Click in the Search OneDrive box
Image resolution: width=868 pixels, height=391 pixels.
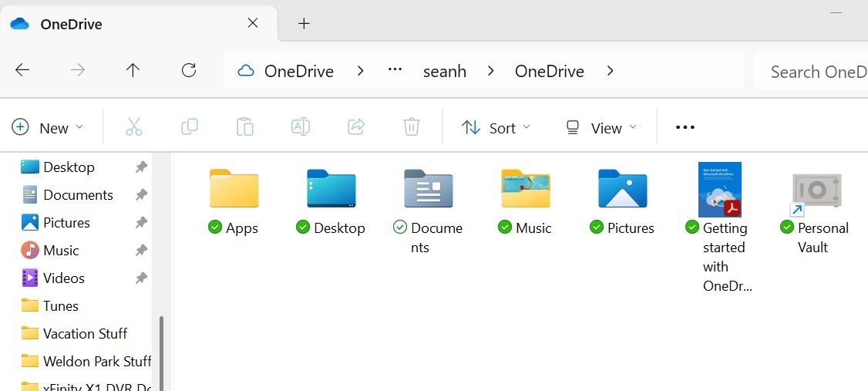coord(811,72)
